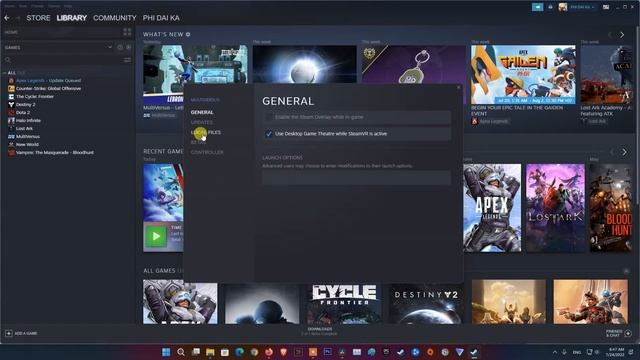Open Apex Legends recent game cover
The width and height of the screenshot is (640, 360).
tap(492, 208)
